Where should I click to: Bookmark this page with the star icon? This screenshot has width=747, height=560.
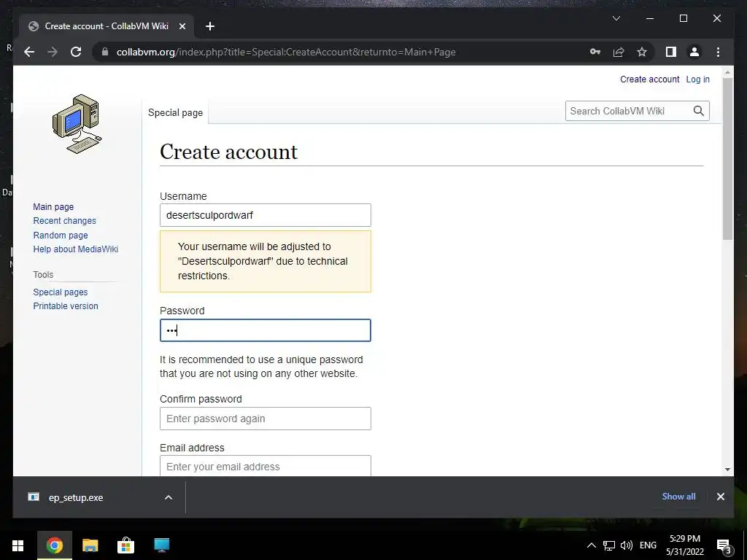(x=642, y=52)
